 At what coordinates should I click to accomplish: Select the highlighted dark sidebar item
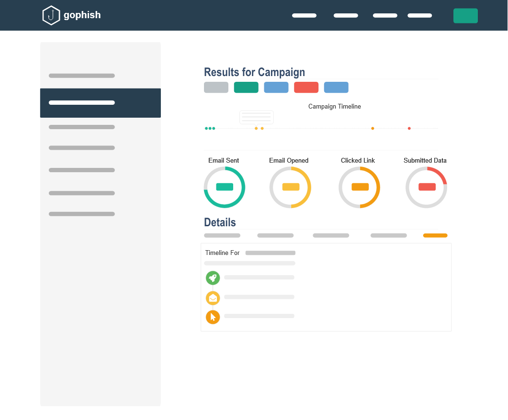[x=101, y=103]
